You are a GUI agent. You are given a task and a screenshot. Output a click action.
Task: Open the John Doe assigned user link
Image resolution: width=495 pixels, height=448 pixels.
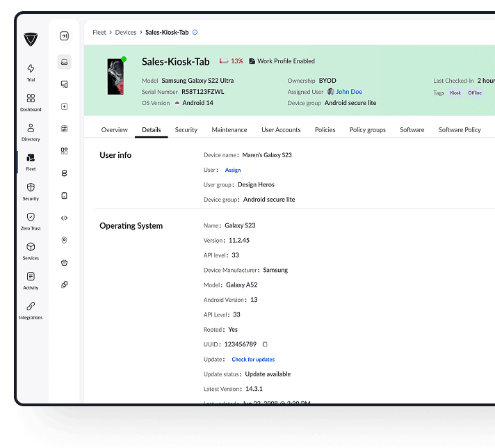348,92
